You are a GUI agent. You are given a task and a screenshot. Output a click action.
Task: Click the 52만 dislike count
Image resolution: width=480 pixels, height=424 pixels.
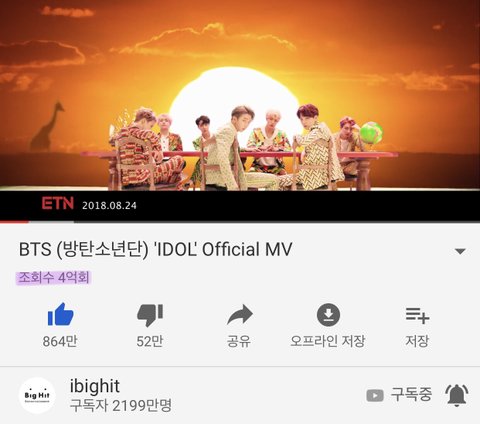150,341
